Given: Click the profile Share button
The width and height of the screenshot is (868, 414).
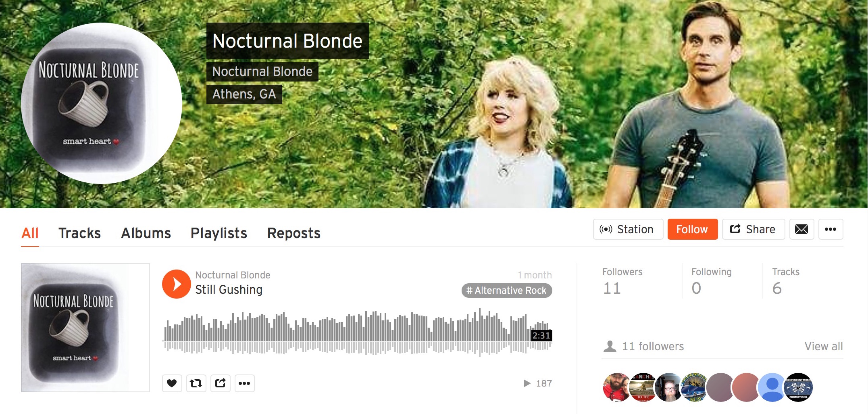Looking at the screenshot, I should coord(753,229).
